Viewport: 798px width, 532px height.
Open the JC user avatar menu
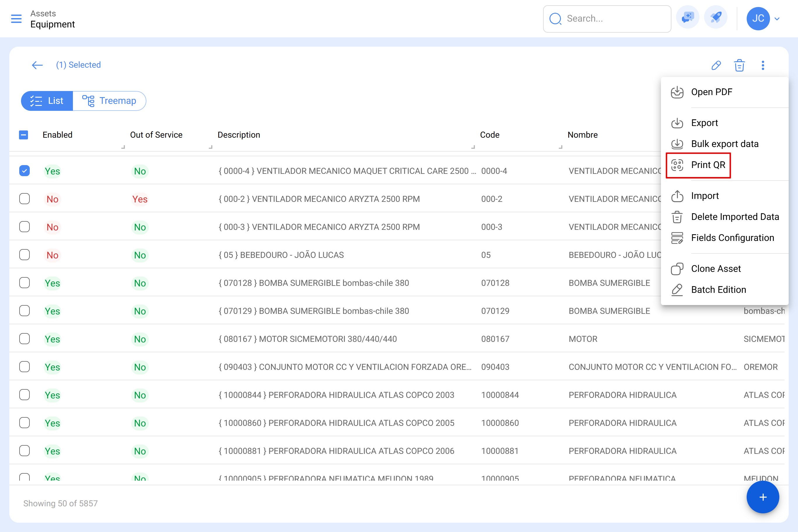coord(758,18)
